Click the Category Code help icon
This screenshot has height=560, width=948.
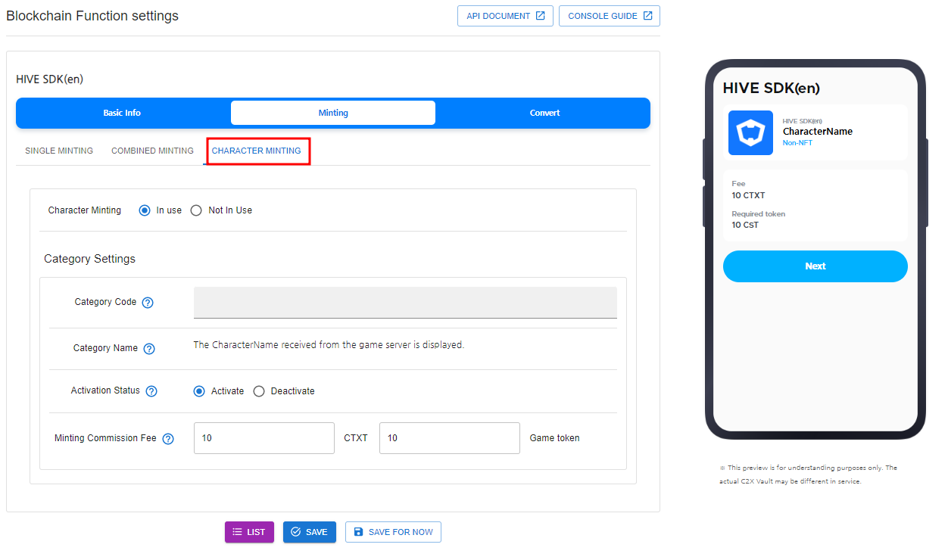[148, 303]
